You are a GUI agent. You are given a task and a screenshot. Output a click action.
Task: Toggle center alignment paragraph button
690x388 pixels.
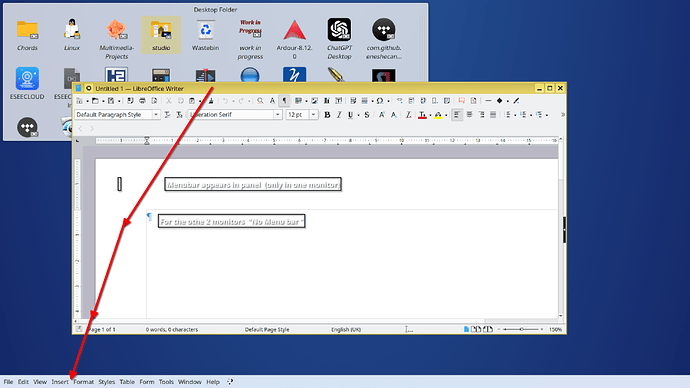pyautogui.click(x=469, y=115)
